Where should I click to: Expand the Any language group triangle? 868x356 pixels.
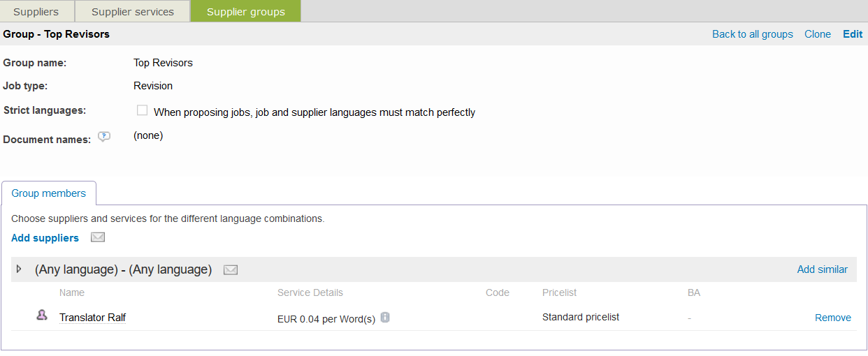(x=20, y=269)
